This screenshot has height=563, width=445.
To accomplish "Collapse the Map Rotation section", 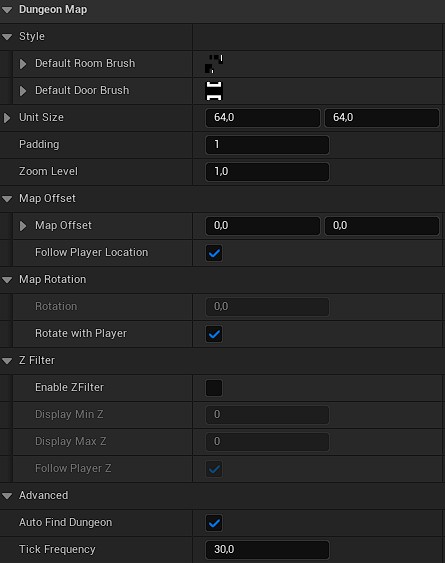I will (7, 280).
